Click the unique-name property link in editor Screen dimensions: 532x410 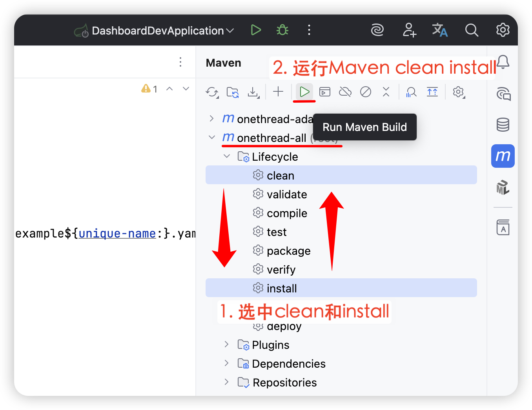point(117,234)
